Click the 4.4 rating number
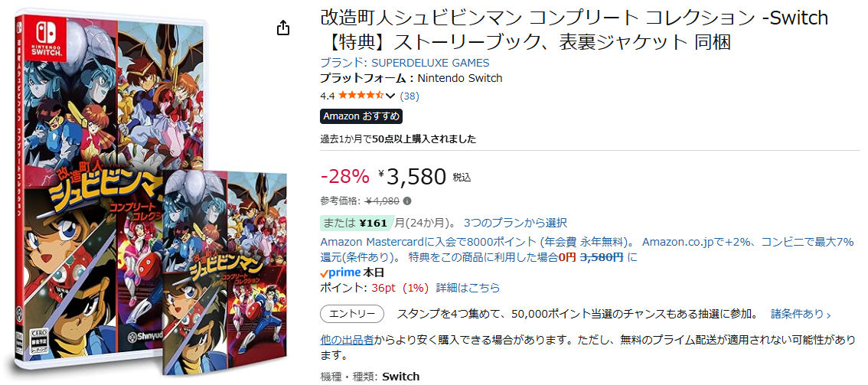Image resolution: width=868 pixels, height=385 pixels. (x=327, y=96)
